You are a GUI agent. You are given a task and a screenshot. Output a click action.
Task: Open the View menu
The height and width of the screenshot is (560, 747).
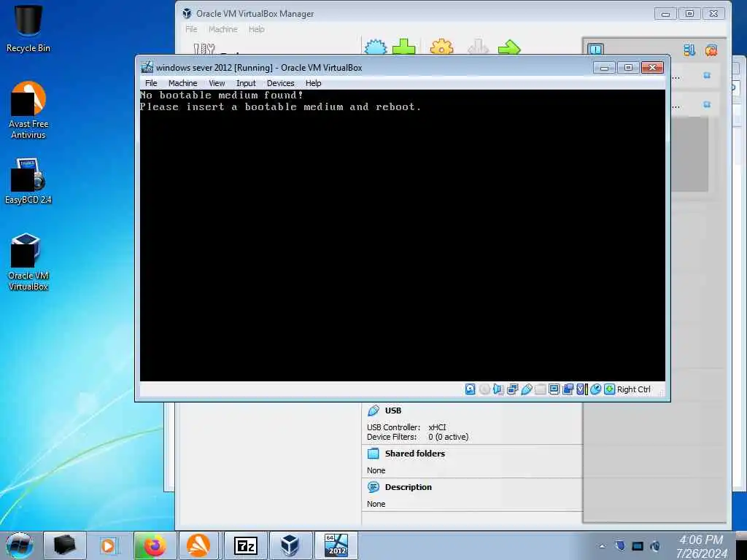click(x=217, y=83)
